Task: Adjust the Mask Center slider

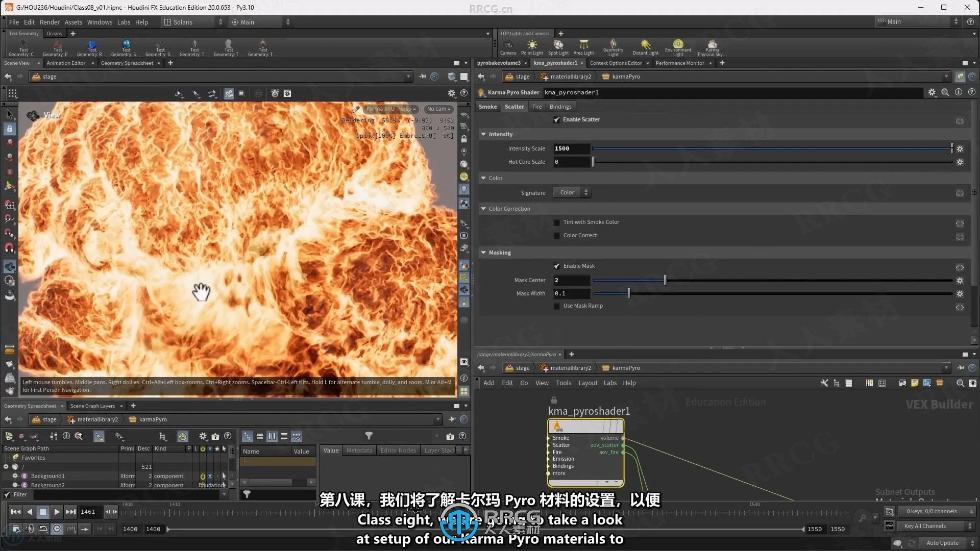Action: tap(772, 281)
